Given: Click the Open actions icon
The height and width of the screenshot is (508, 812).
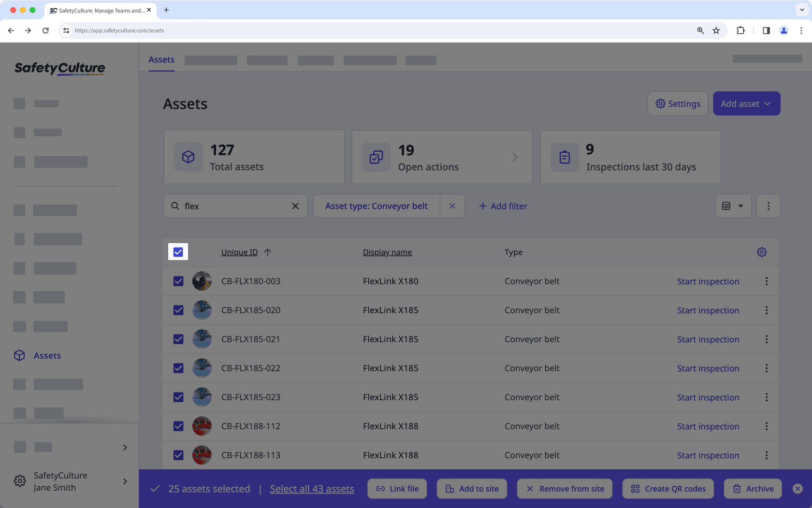Looking at the screenshot, I should 376,157.
